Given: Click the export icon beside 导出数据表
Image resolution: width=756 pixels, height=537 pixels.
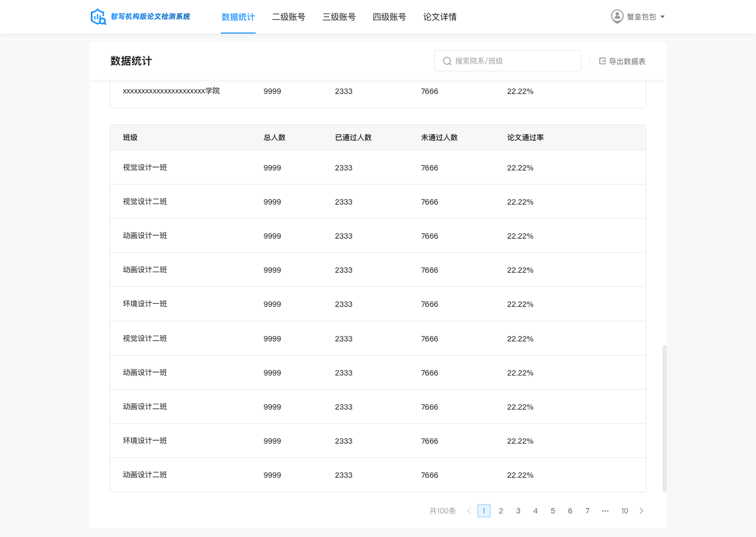Looking at the screenshot, I should (x=603, y=61).
